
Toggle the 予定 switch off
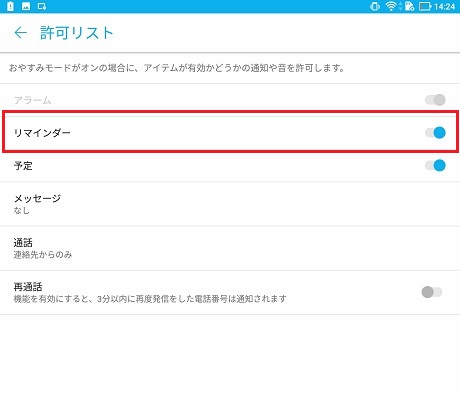point(435,165)
